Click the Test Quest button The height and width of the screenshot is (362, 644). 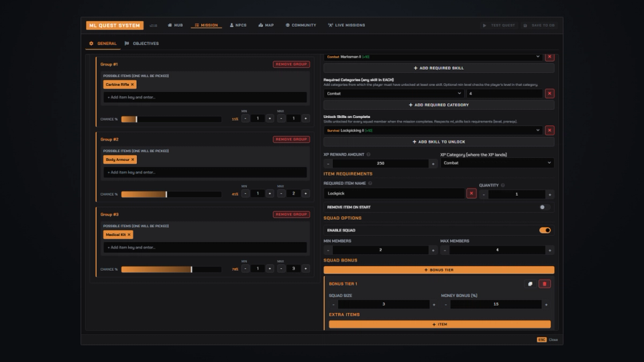tap(498, 25)
